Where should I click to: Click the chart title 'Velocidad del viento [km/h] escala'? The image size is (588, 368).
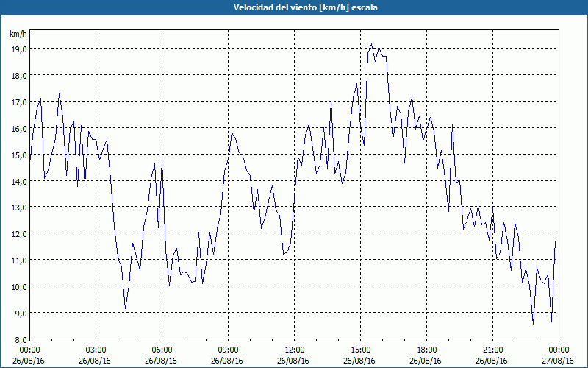pyautogui.click(x=305, y=7)
